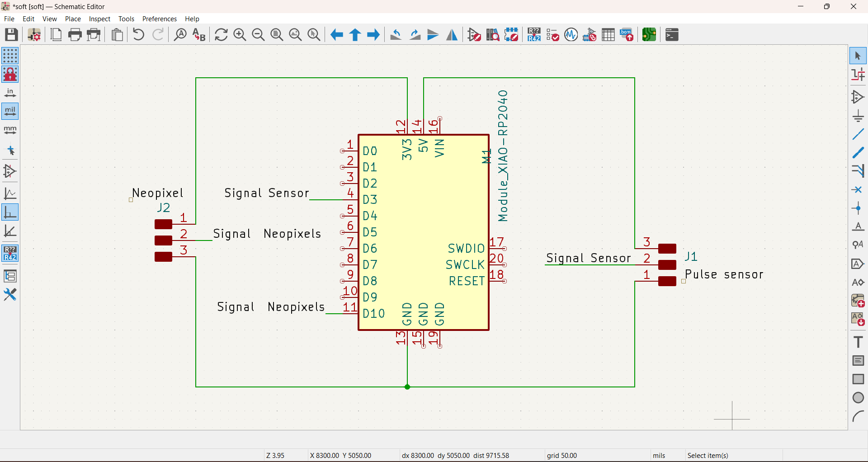Viewport: 868px width, 462px height.
Task: Switch units to mils
Action: click(10, 112)
